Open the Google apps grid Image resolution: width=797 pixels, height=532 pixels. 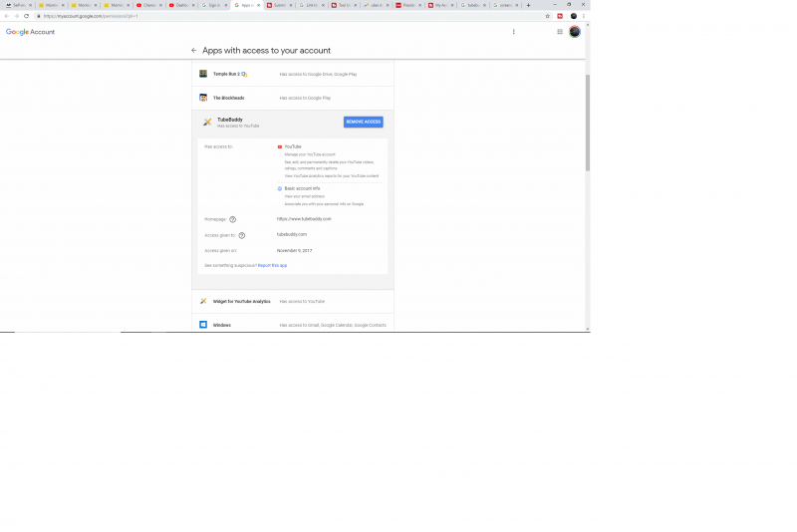560,32
